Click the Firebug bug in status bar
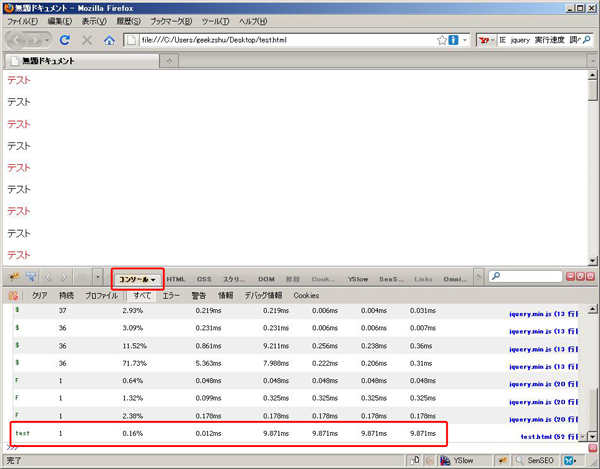600x469 pixels. [502, 460]
